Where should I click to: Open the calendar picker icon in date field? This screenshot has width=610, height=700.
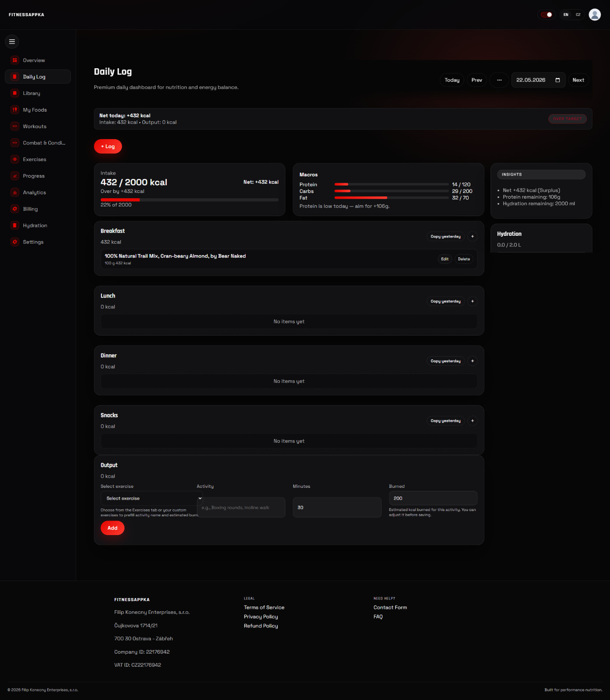[557, 80]
